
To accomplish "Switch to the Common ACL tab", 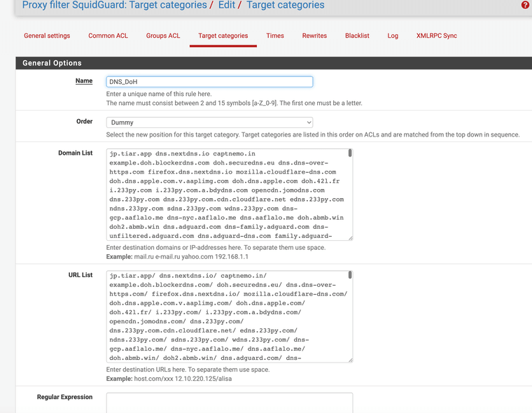I will click(x=108, y=36).
